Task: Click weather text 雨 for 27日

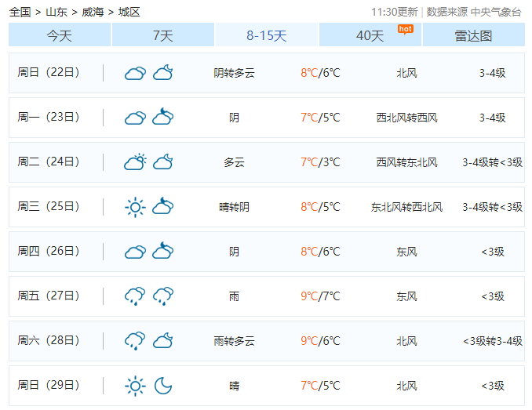Action: (x=234, y=296)
